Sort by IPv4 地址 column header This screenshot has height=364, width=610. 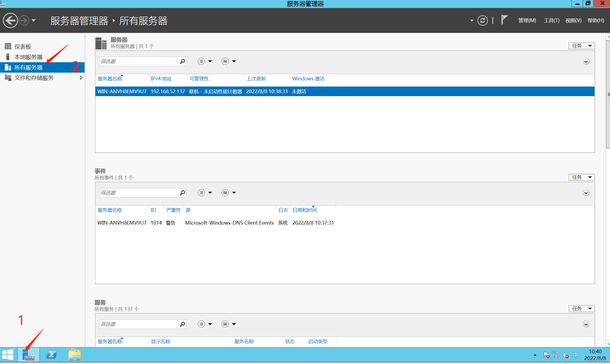(161, 79)
